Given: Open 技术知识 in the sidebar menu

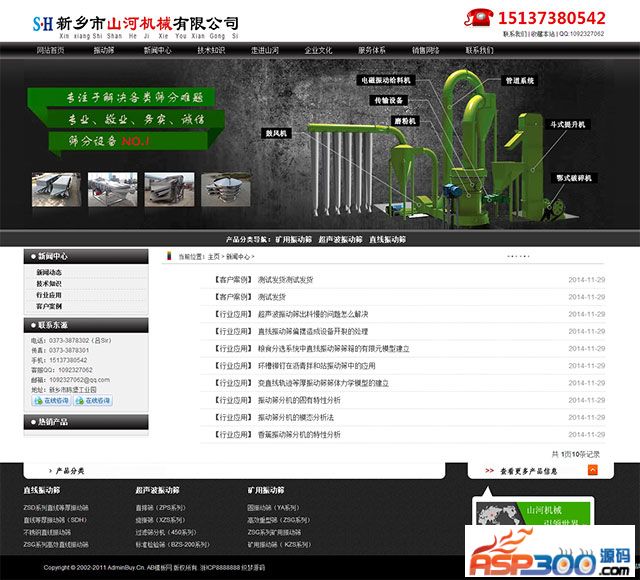Looking at the screenshot, I should 49,284.
